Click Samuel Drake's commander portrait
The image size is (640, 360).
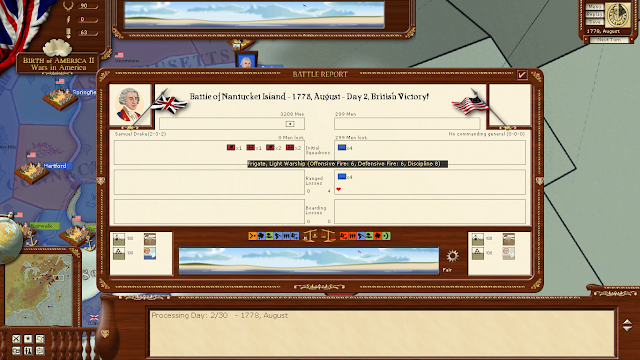[x=129, y=105]
